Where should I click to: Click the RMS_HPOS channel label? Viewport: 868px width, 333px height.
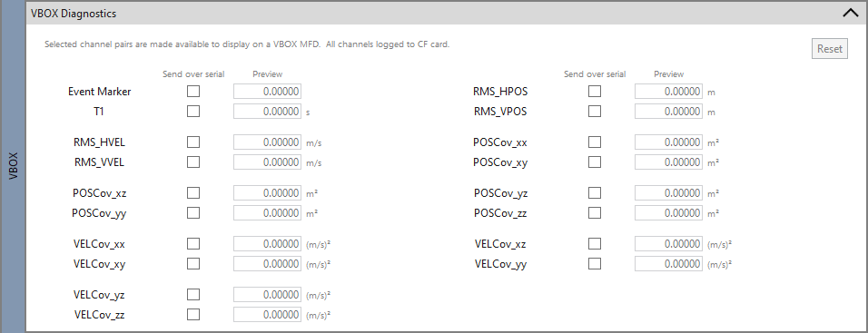point(500,92)
